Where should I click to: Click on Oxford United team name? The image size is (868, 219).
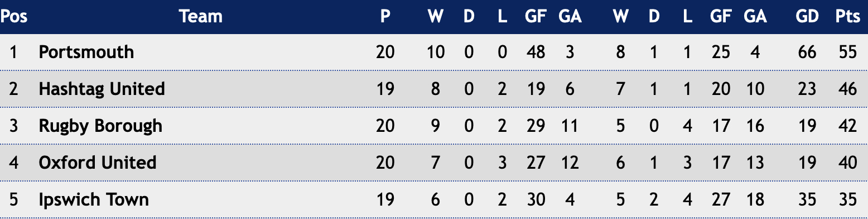[98, 163]
